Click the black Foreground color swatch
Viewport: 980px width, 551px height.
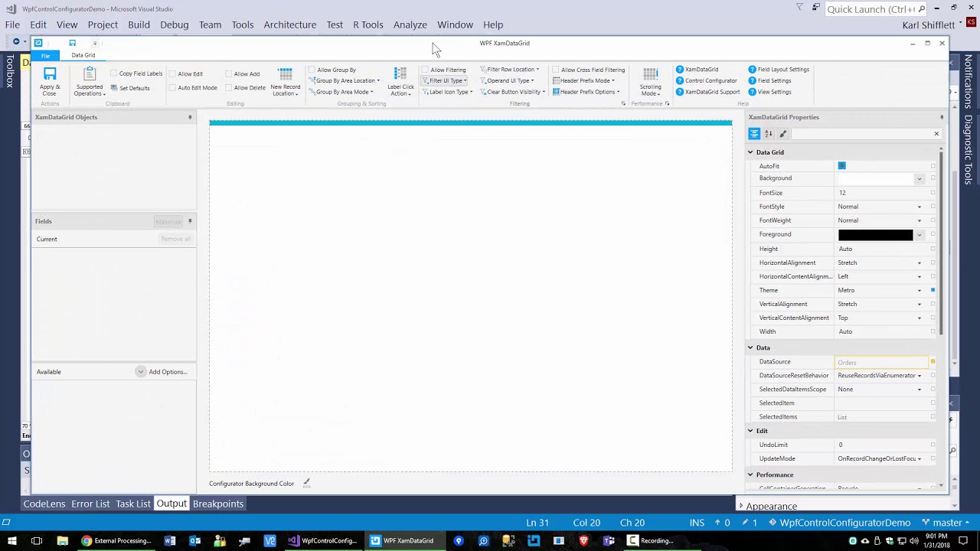(875, 235)
